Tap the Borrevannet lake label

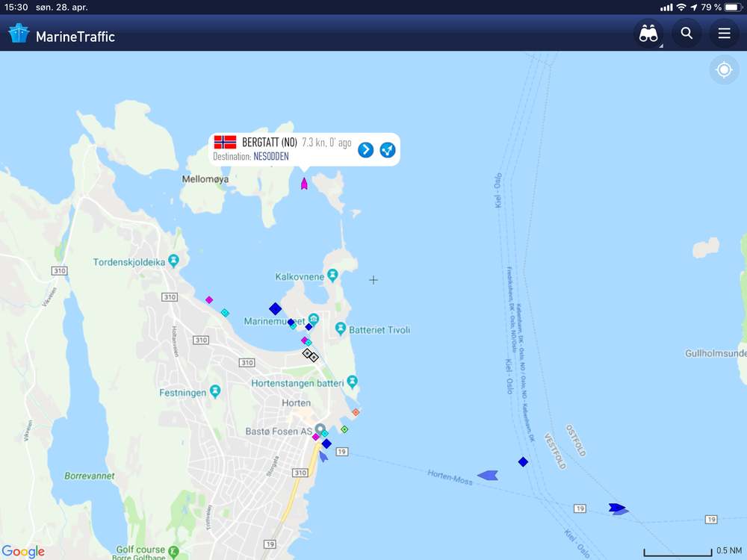90,476
